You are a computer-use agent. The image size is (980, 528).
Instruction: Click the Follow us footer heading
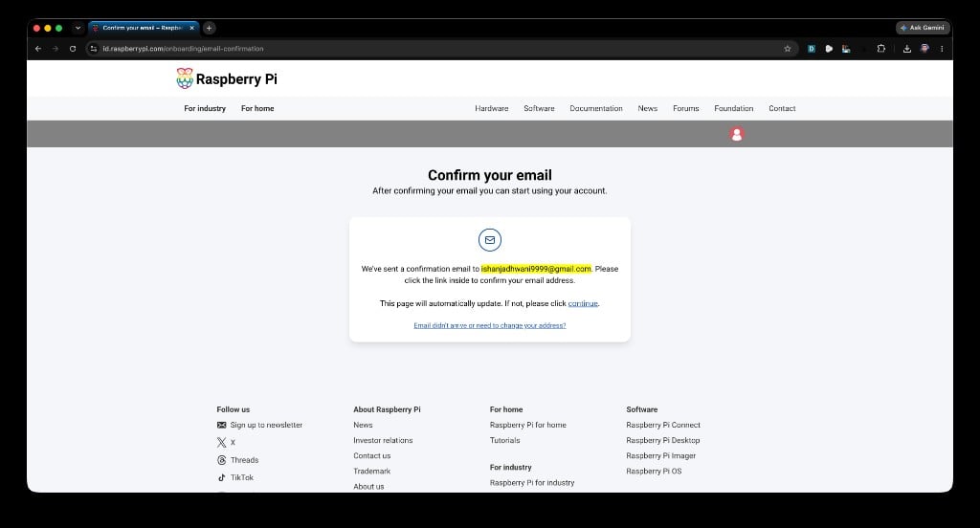coord(234,410)
